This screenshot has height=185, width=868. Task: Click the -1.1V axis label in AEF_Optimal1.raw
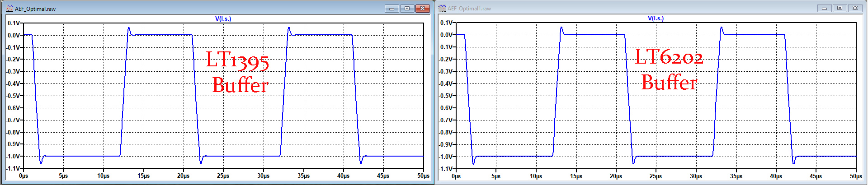(445, 169)
